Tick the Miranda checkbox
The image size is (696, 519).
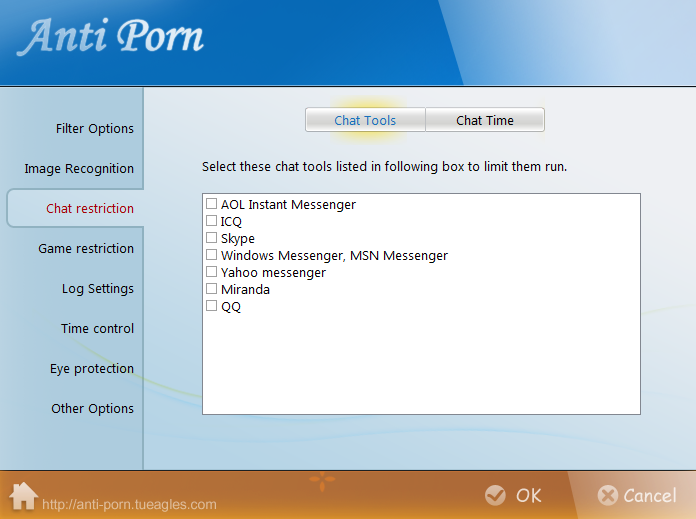pos(211,289)
